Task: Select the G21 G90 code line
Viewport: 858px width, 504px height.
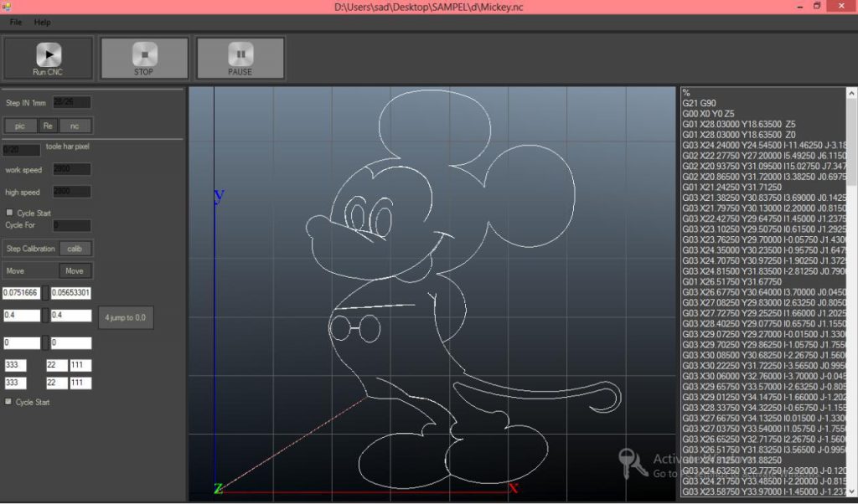Action: tap(699, 103)
